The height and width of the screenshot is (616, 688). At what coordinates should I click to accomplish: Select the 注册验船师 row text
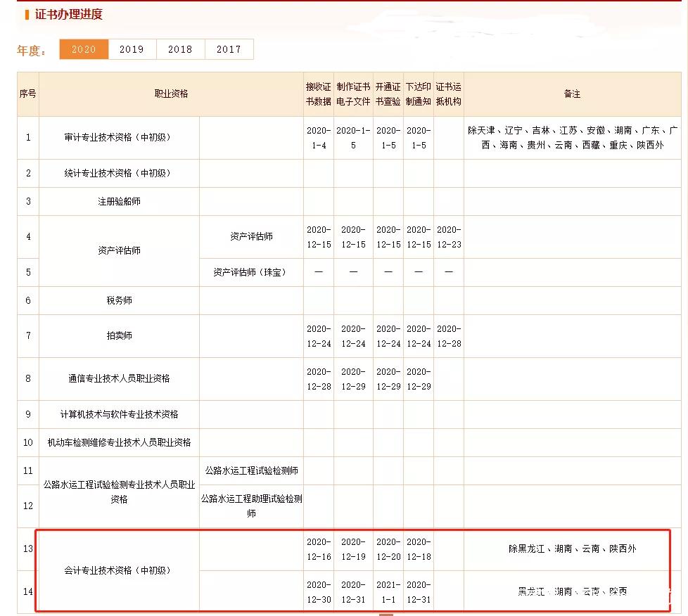(x=119, y=201)
